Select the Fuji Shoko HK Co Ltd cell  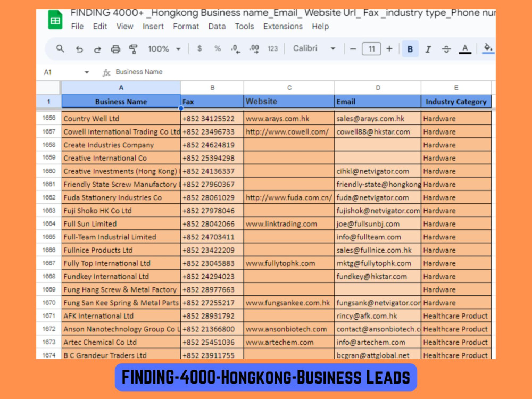121,211
